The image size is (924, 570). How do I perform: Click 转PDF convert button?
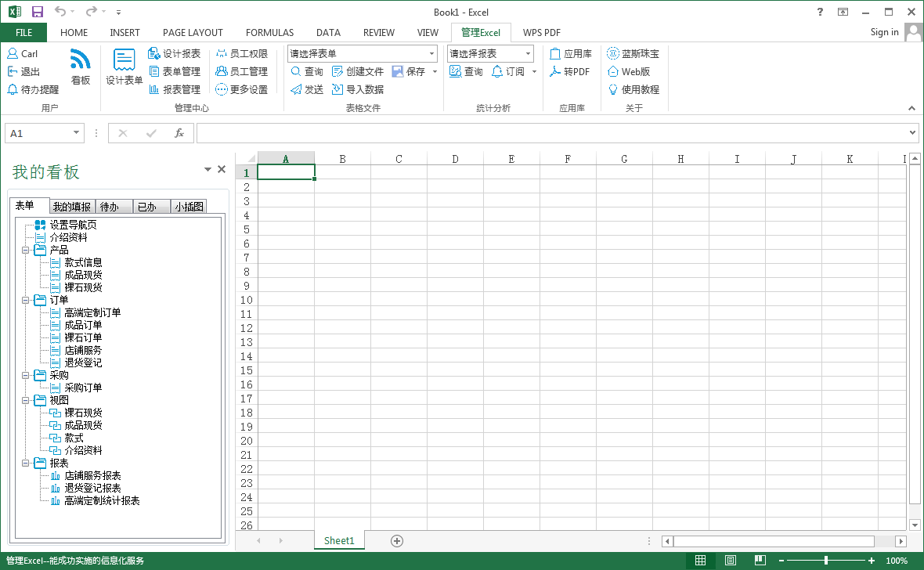[569, 71]
